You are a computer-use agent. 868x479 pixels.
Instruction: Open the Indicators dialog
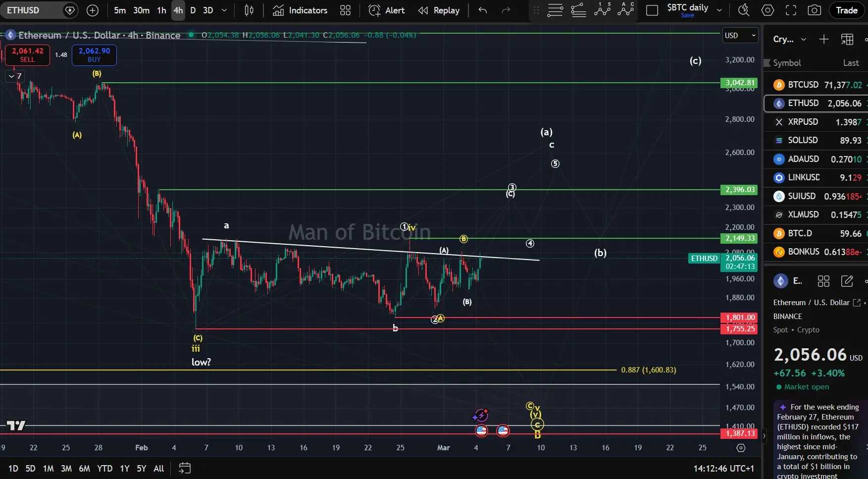[x=300, y=10]
